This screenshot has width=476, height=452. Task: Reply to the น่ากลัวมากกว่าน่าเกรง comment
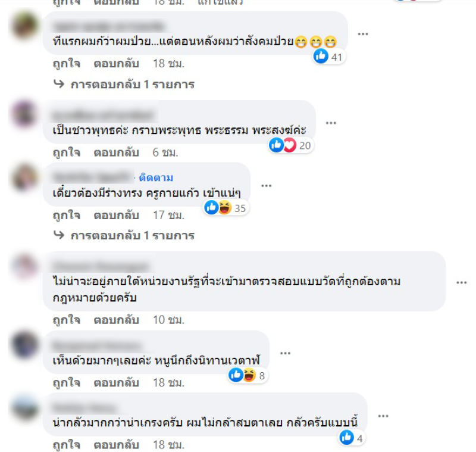(x=116, y=445)
